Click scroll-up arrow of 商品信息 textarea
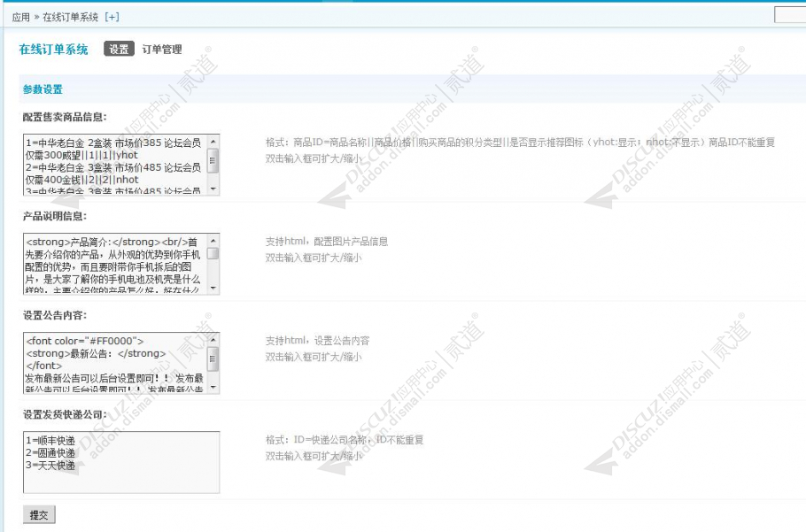 (x=213, y=141)
